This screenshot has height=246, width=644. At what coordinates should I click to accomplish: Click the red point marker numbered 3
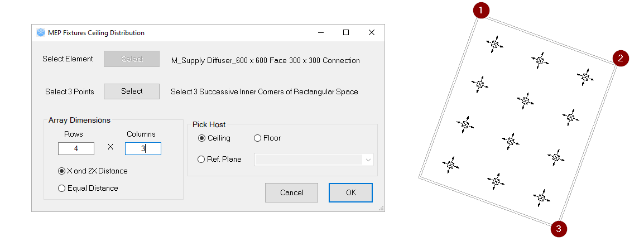[x=559, y=228]
